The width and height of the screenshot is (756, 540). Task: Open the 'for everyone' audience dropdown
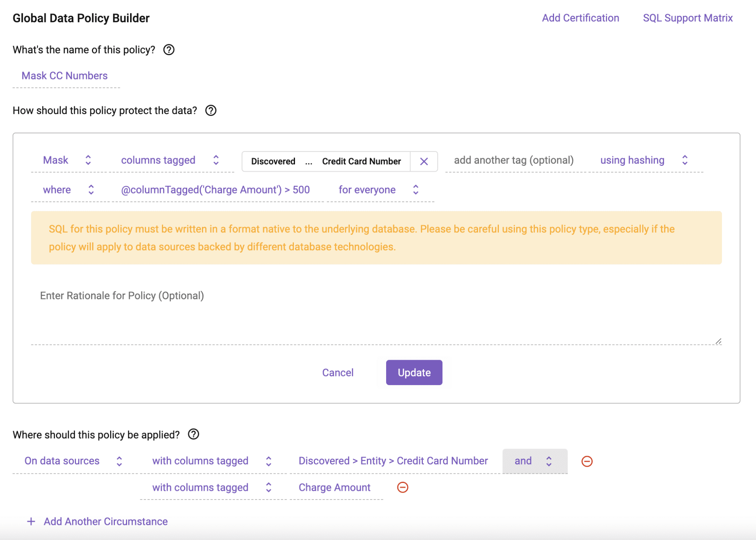point(415,190)
